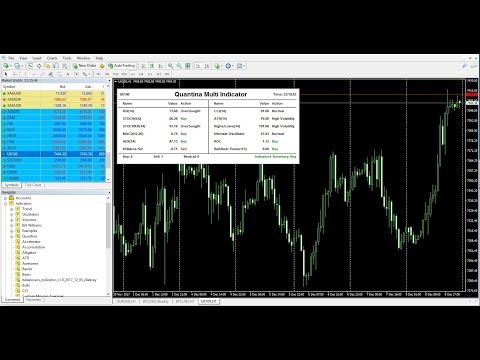Select the STOXX50 row in Market Watch
Viewport: 480px width, 360px height.
pyautogui.click(x=53, y=160)
